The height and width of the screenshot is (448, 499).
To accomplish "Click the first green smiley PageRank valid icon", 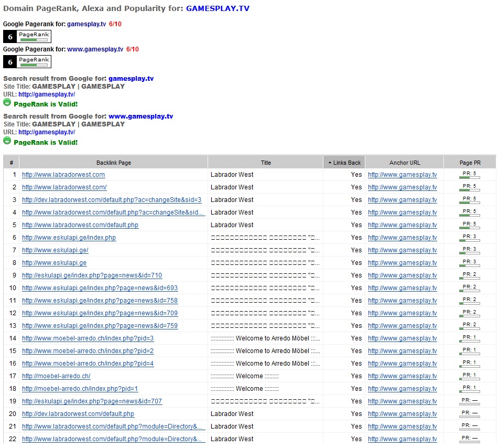I will tap(7, 102).
